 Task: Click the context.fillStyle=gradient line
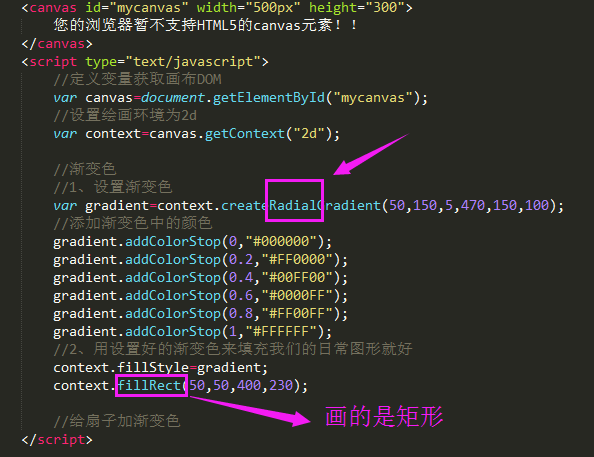click(161, 368)
